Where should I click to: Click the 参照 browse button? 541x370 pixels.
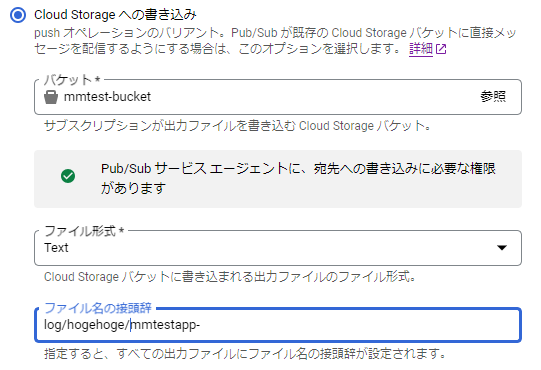[493, 97]
